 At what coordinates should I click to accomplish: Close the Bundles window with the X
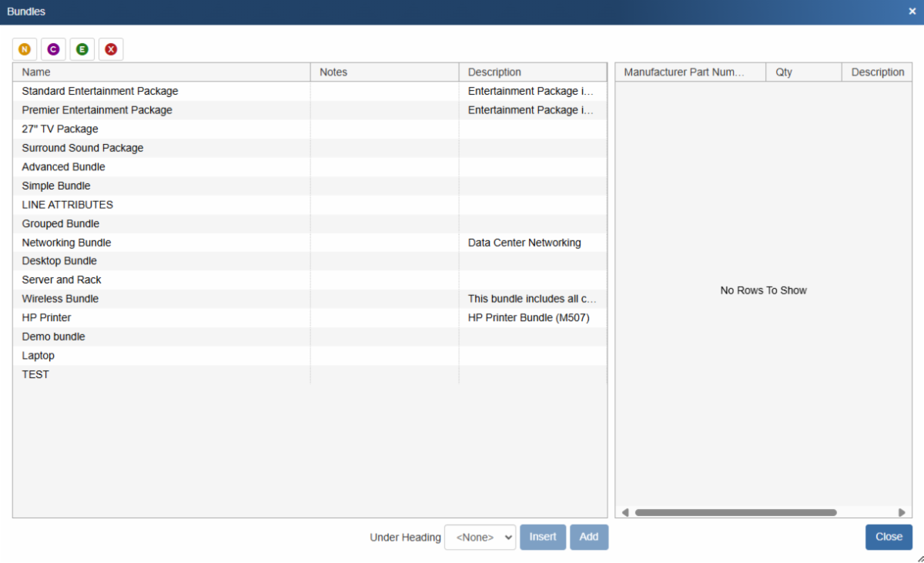(912, 12)
